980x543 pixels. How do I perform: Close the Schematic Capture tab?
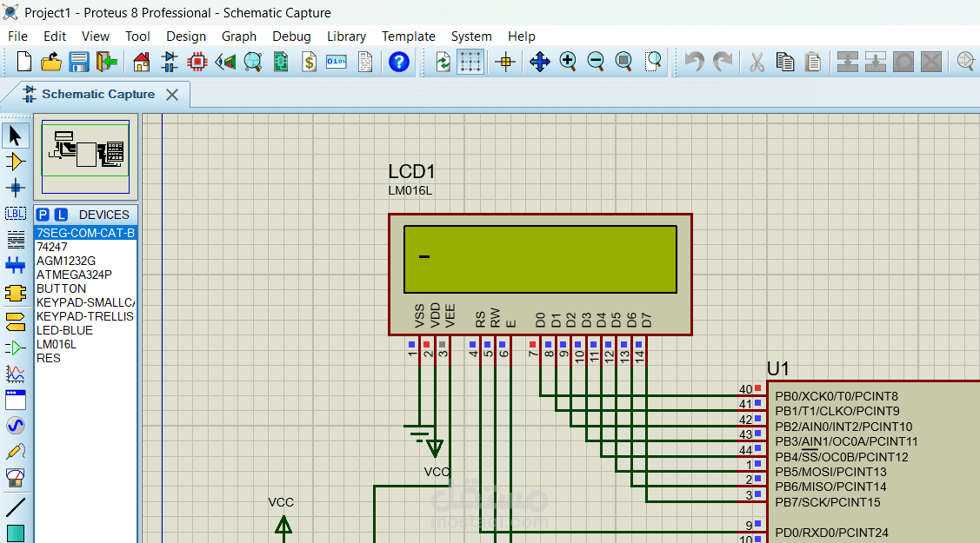click(x=172, y=94)
